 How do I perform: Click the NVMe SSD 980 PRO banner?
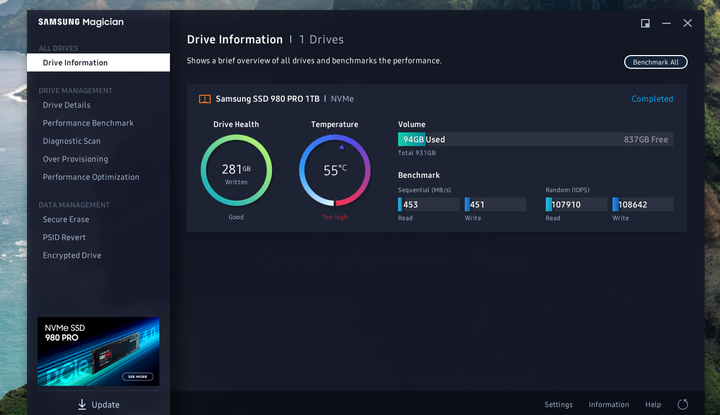coord(98,352)
